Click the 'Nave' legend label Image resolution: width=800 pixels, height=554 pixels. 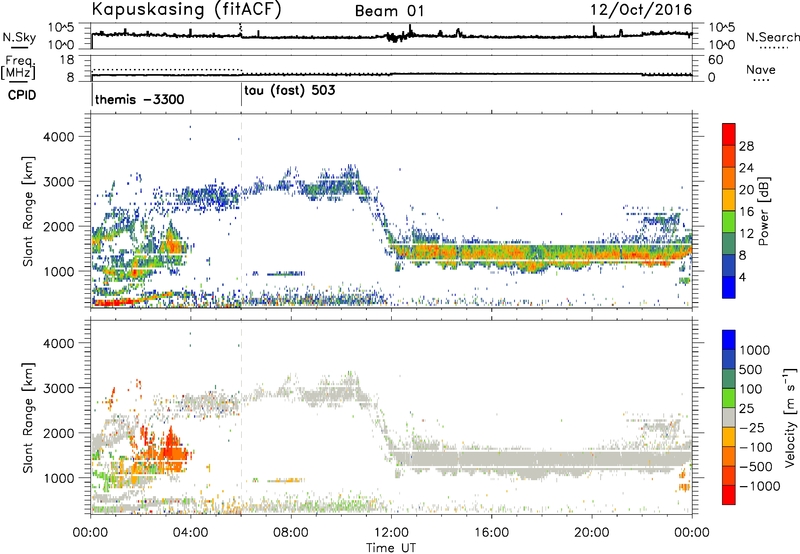tap(761, 69)
